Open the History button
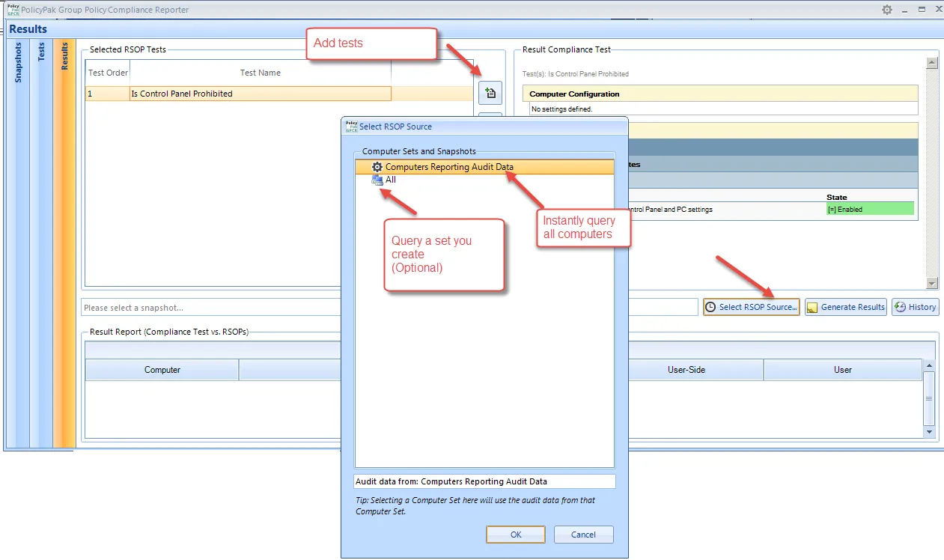The image size is (944, 560). [915, 307]
